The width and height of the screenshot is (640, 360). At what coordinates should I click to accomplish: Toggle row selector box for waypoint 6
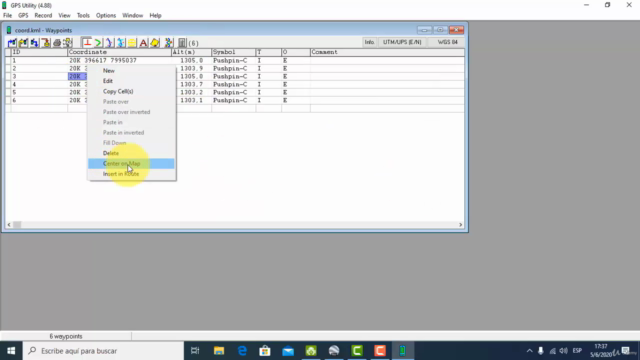8,100
